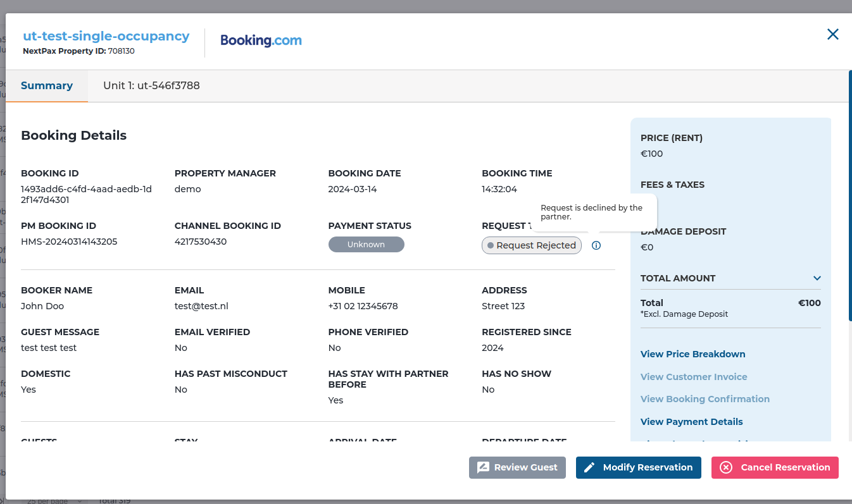
Task: Select the guest message test test test
Action: 49,348
